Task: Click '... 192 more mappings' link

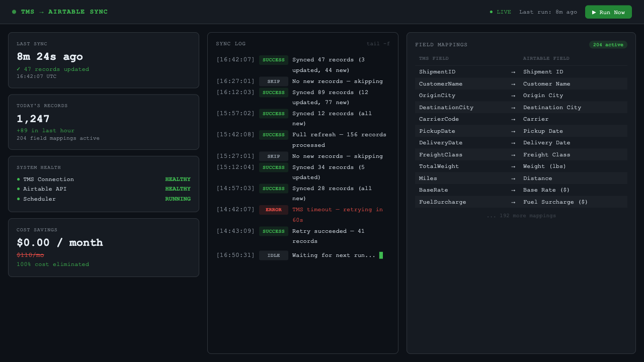Action: coord(521,216)
